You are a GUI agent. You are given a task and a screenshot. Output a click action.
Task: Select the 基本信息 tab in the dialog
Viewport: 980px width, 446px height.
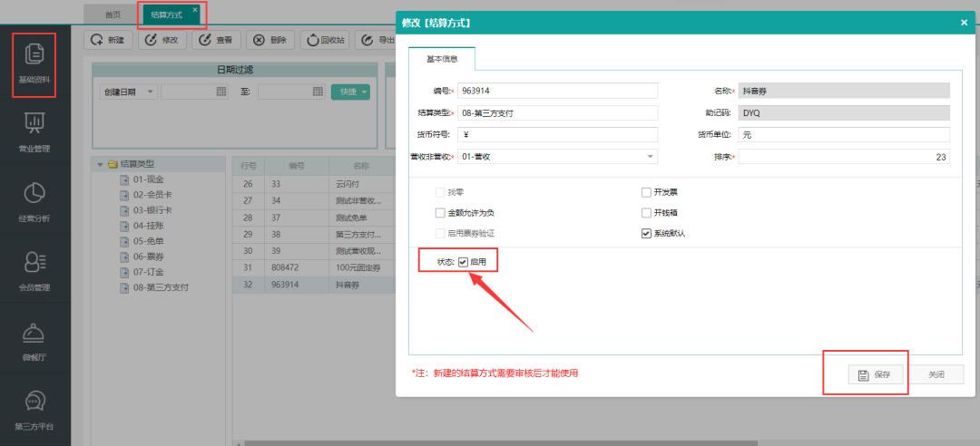click(442, 59)
